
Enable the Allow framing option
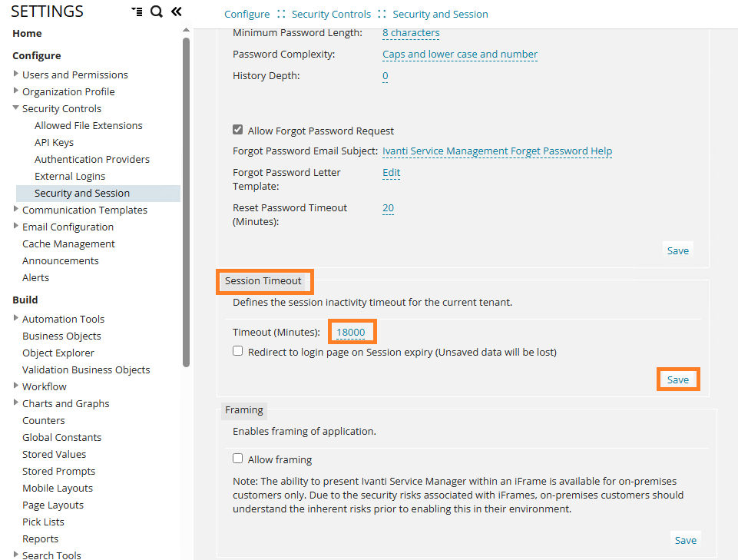[x=237, y=458]
